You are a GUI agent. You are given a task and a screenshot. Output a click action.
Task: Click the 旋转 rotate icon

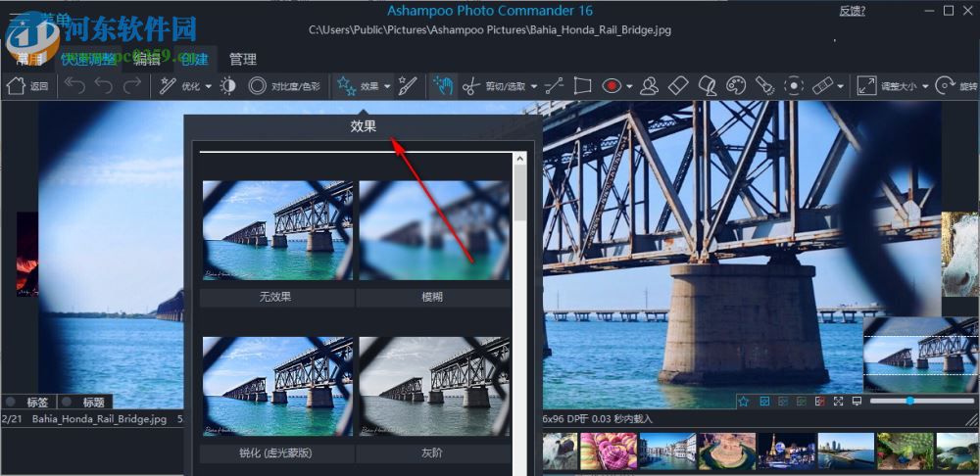(x=946, y=86)
